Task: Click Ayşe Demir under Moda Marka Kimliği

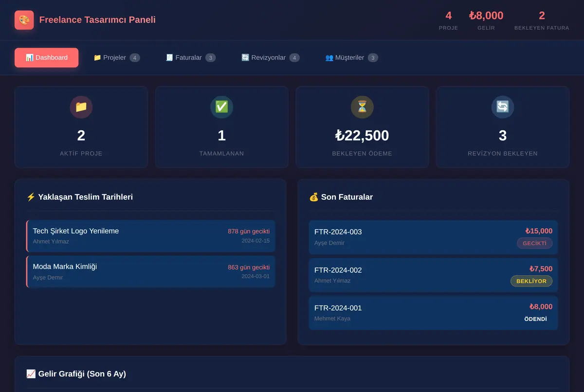Action: [48, 277]
